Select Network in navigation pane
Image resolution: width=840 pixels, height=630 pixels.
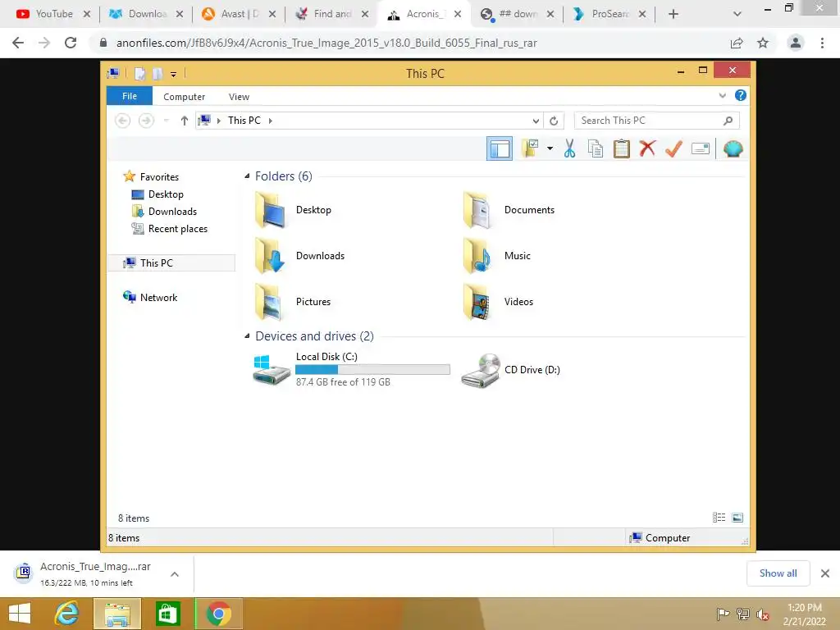[158, 297]
